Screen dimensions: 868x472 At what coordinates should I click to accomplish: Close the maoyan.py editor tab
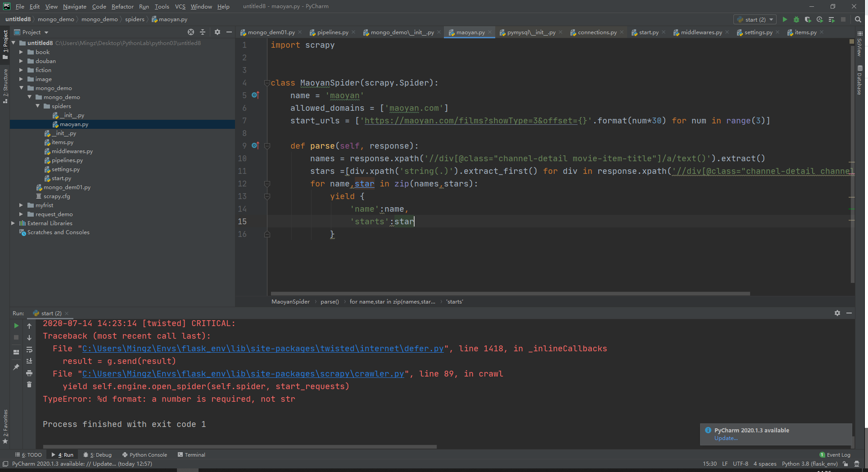pos(490,32)
